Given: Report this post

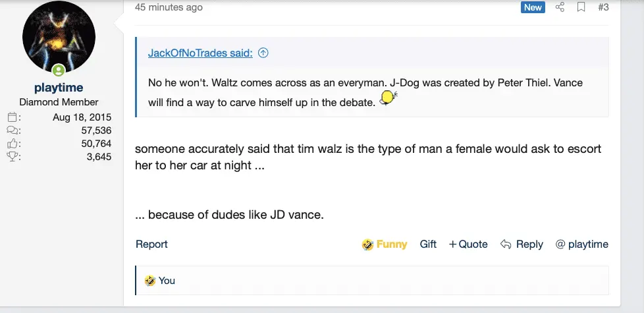Looking at the screenshot, I should click(151, 244).
